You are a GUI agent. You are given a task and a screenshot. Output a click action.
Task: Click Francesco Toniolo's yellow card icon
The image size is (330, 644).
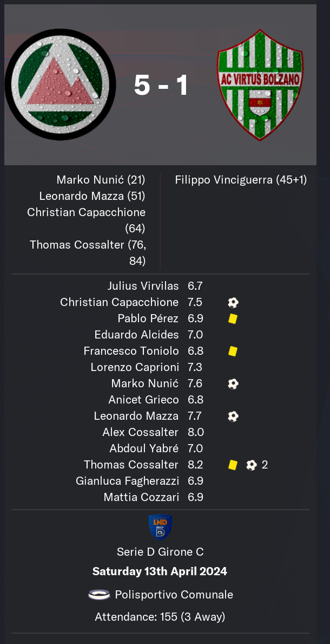pos(233,352)
